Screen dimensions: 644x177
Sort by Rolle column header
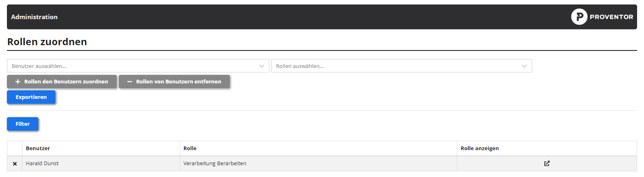(190, 149)
